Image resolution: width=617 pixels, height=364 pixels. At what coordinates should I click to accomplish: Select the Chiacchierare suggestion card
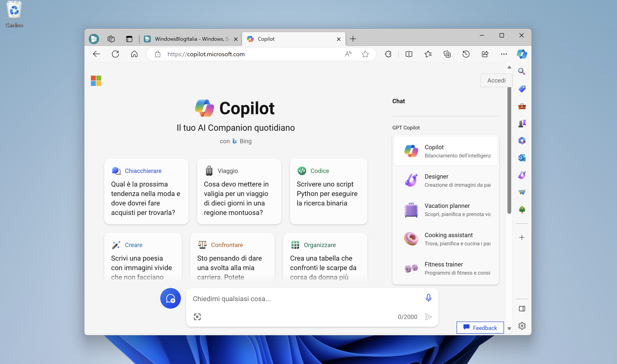click(146, 191)
